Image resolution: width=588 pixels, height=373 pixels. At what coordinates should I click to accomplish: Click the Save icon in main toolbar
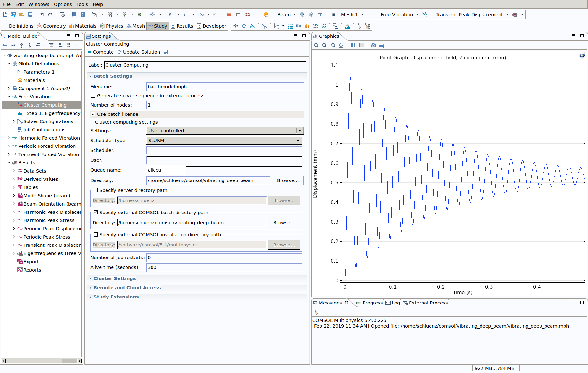pos(30,15)
